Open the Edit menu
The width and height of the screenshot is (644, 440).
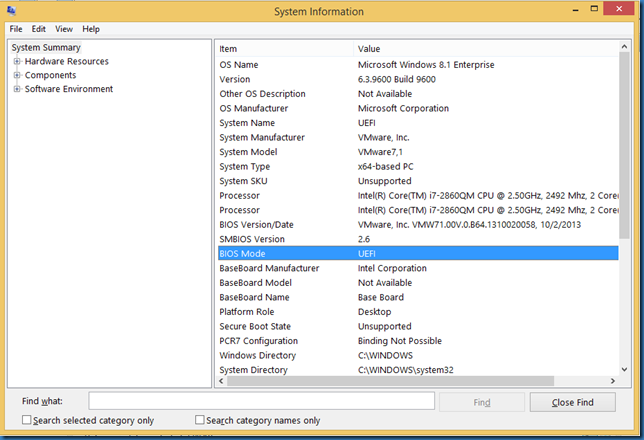coord(39,29)
